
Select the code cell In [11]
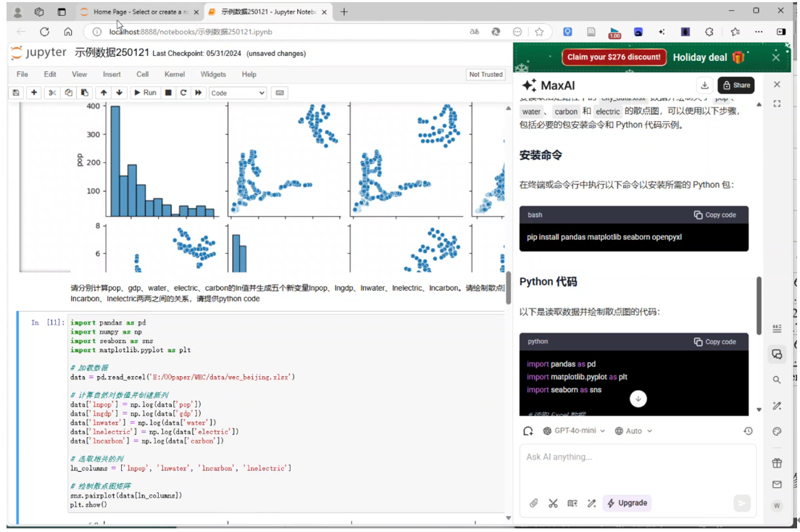tap(287, 414)
